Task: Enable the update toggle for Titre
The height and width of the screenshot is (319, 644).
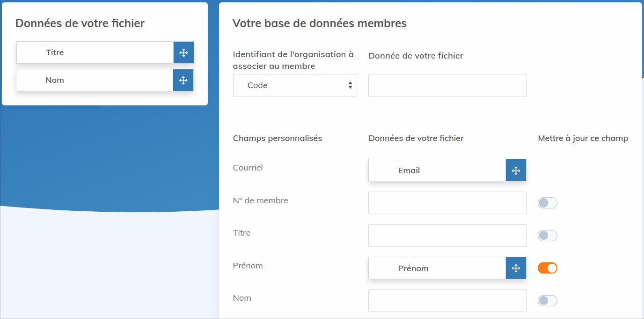Action: point(547,236)
